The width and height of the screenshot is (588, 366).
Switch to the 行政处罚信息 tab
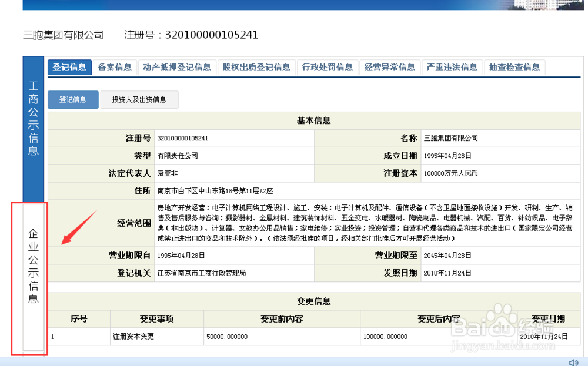(328, 67)
